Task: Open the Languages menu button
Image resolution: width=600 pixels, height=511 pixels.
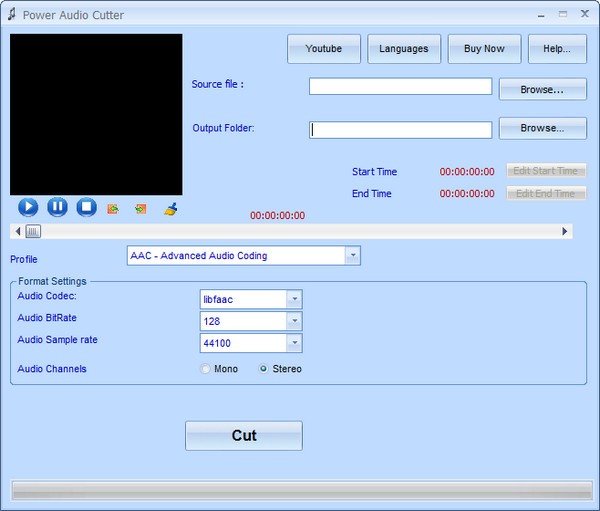Action: coord(404,49)
